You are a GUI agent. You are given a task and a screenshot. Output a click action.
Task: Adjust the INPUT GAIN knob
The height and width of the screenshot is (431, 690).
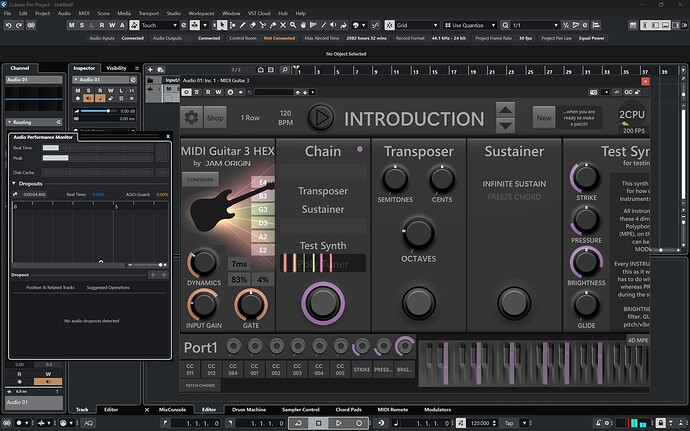coord(203,305)
